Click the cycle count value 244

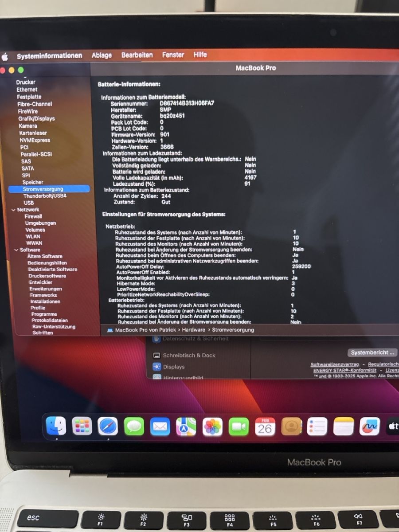pos(166,196)
